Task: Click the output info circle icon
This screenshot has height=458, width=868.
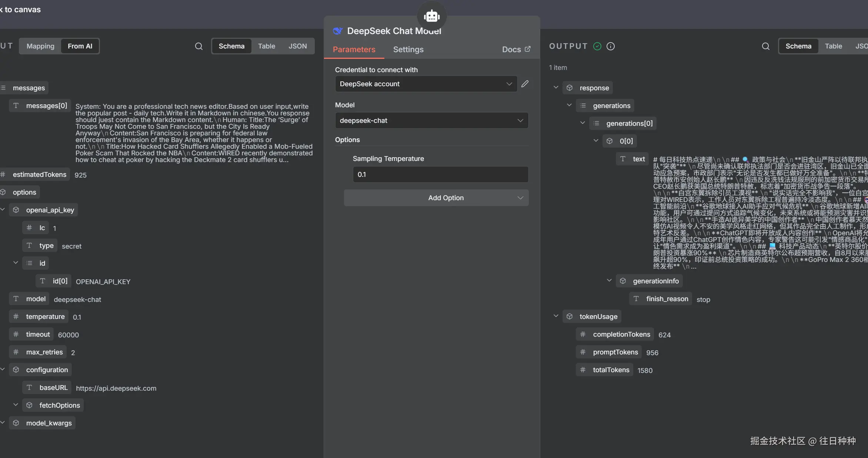Action: [611, 46]
